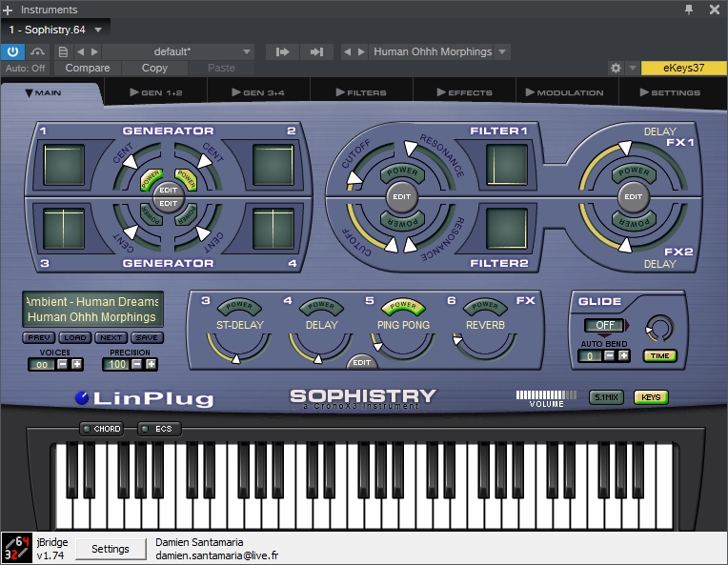
Task: Select next program before Human Ohhh Morphings
Action: tap(361, 52)
